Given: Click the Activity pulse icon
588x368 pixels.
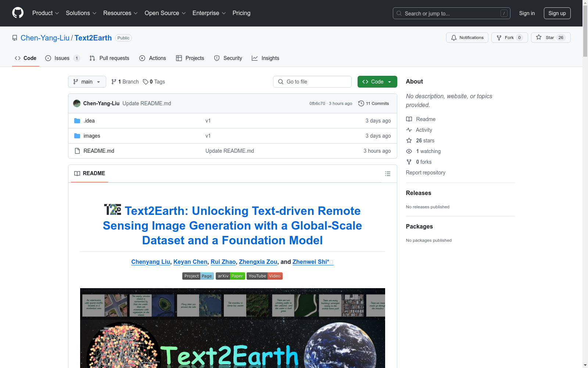Looking at the screenshot, I should 409,130.
